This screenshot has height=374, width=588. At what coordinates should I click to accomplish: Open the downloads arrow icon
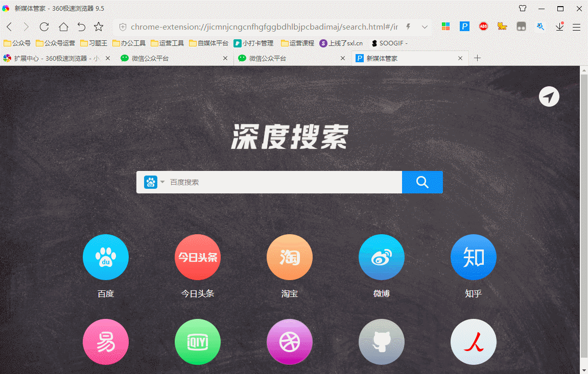pos(559,26)
